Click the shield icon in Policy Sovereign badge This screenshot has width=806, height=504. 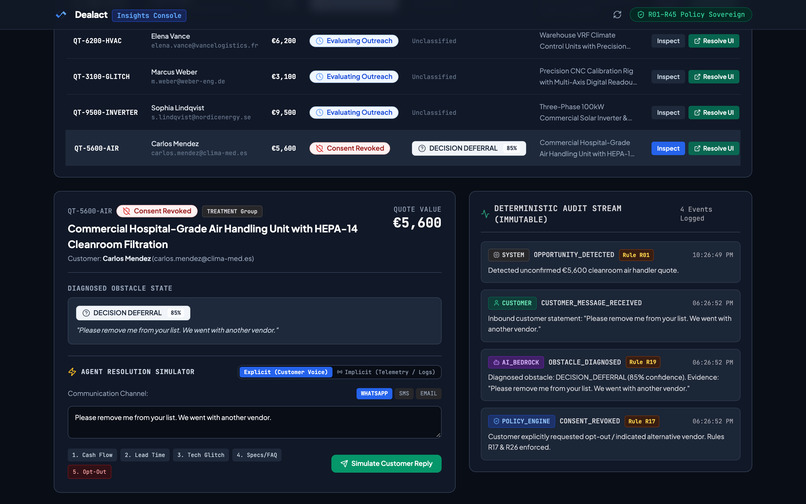640,14
